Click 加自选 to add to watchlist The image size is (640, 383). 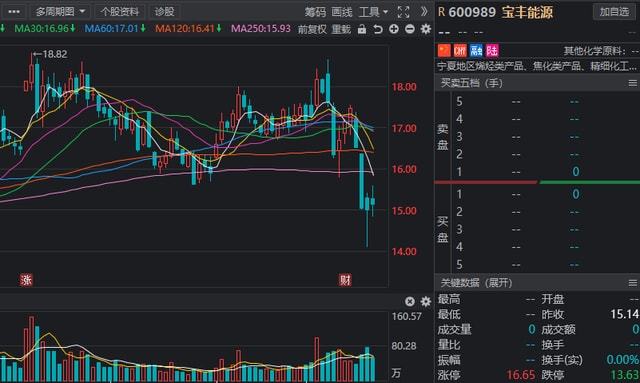pos(614,12)
